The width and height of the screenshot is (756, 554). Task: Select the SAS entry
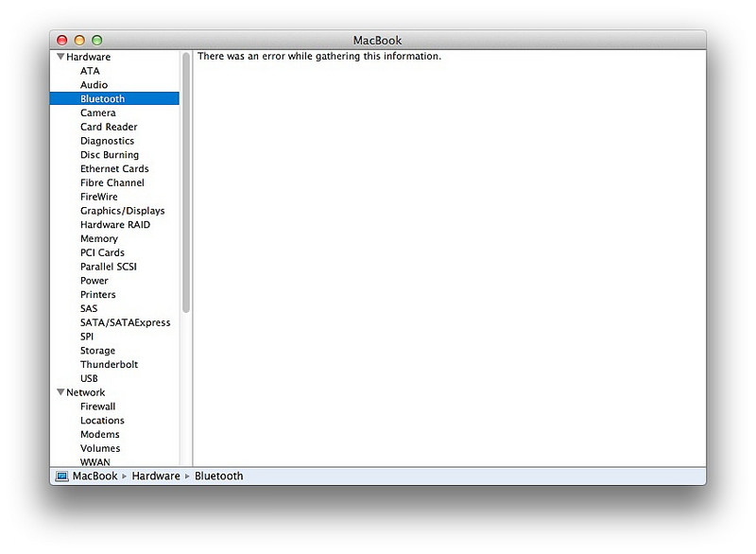[x=89, y=308]
